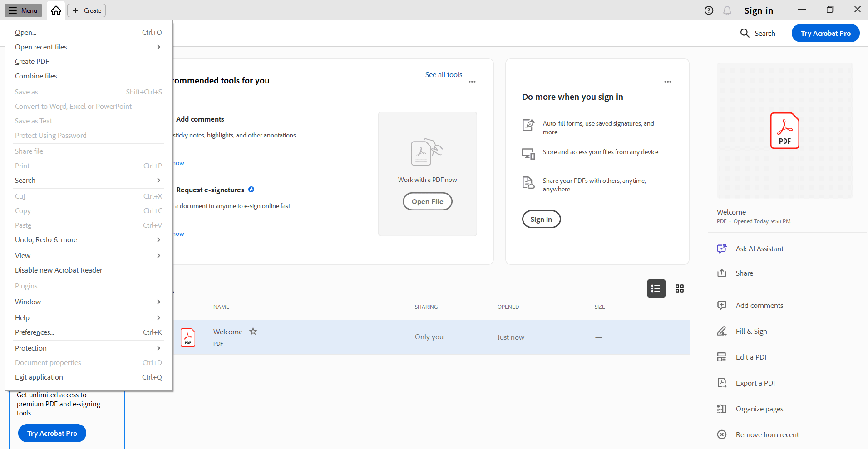Select Disable new Acrobat Reader
Image resolution: width=868 pixels, height=449 pixels.
88,270
